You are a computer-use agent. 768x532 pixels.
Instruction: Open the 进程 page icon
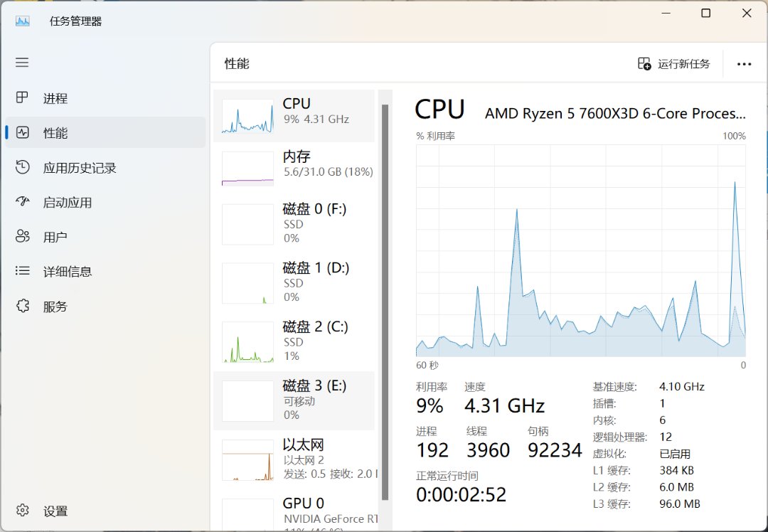pos(22,97)
